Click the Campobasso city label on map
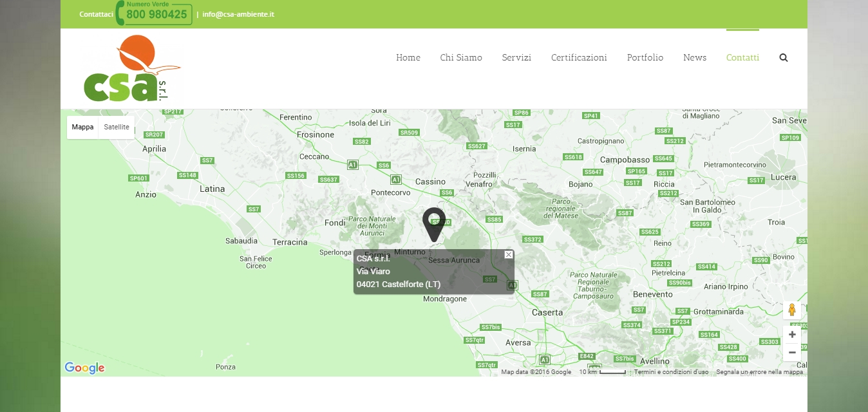This screenshot has width=868, height=412. [625, 160]
